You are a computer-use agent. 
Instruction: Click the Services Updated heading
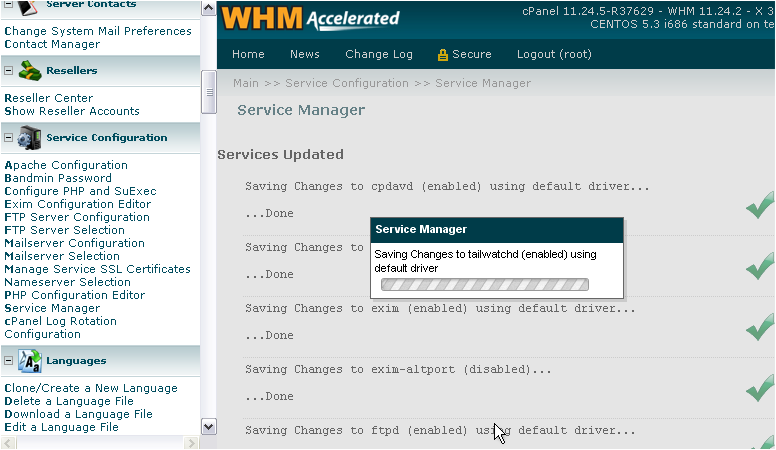click(x=280, y=154)
